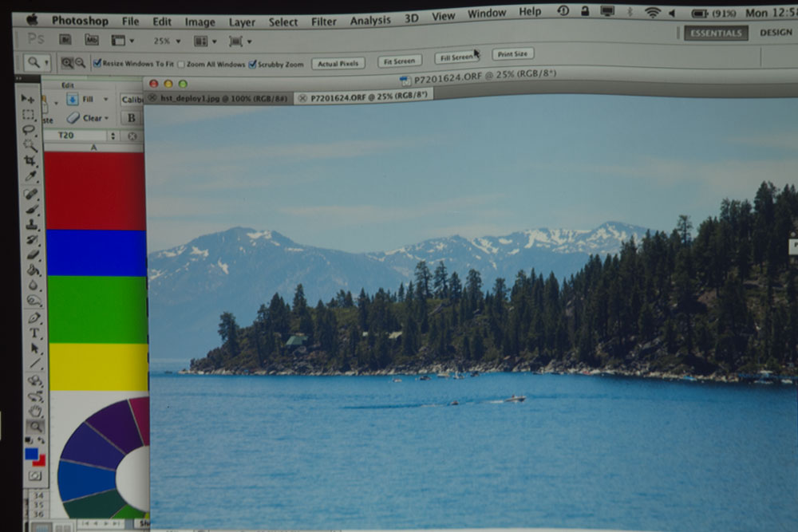Launch Mini Bridge from the application bar
798x532 pixels.
(92, 40)
